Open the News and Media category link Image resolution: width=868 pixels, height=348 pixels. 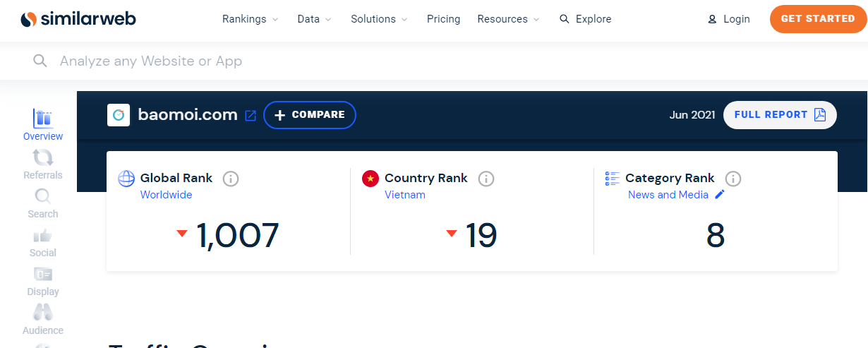coord(668,195)
